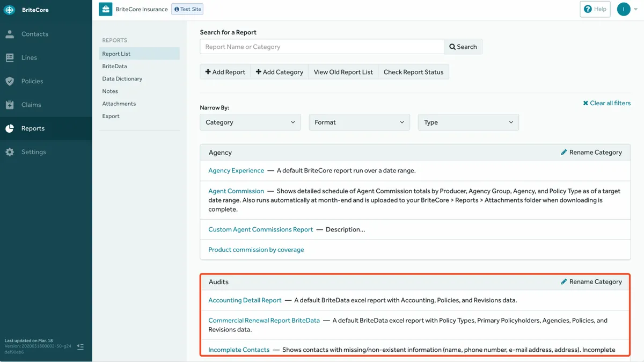Rename the Agency category
The image size is (644, 362).
point(591,153)
